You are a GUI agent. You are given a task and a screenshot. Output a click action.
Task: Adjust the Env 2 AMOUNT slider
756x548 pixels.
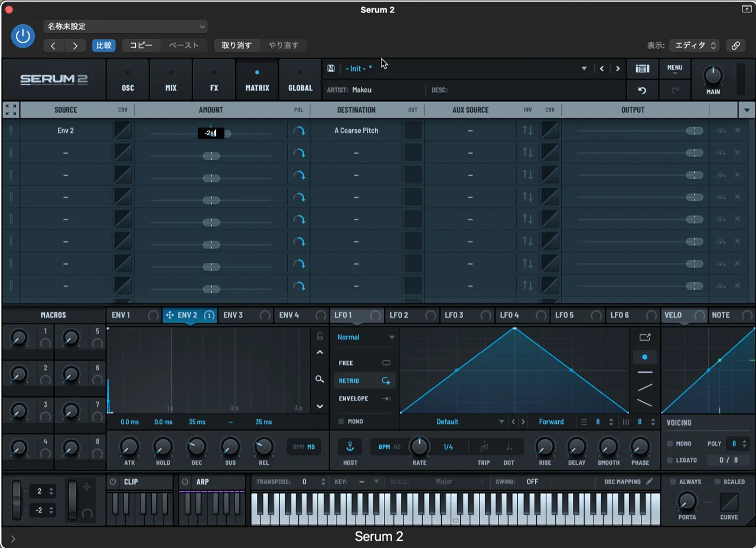pyautogui.click(x=229, y=133)
